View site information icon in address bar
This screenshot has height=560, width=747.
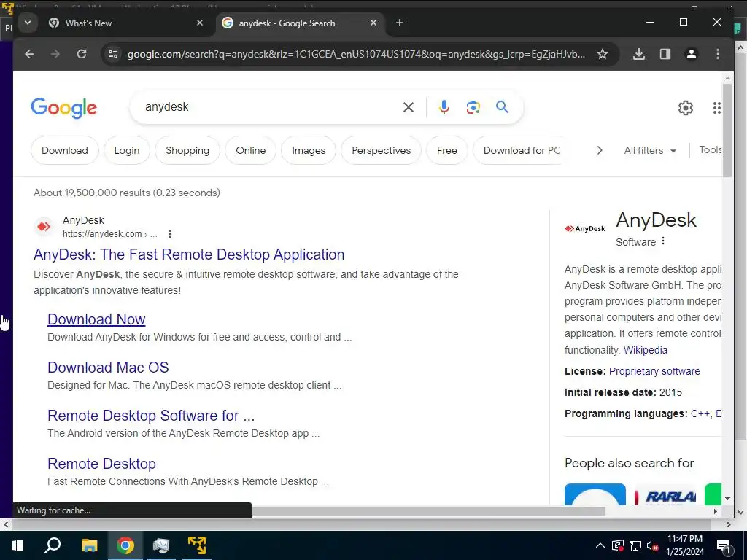[113, 54]
